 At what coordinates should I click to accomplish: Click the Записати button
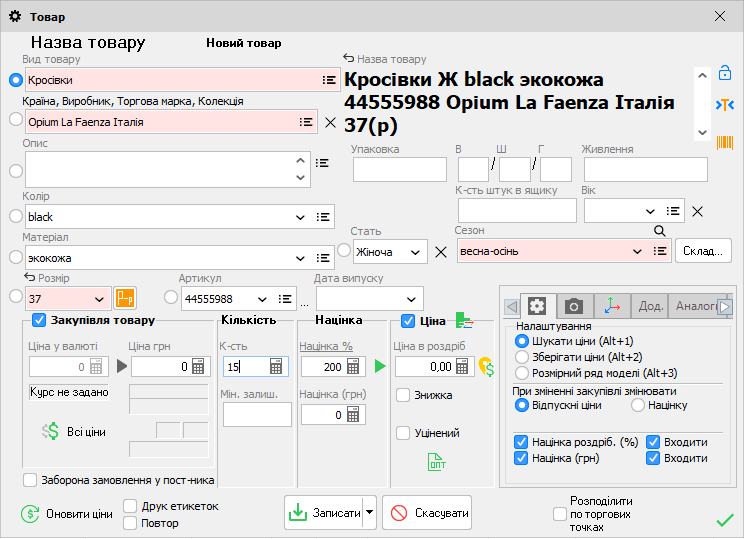click(x=322, y=513)
